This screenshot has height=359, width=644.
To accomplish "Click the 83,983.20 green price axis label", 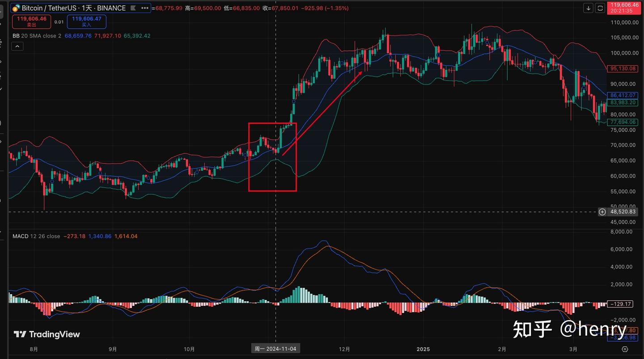I will (623, 102).
